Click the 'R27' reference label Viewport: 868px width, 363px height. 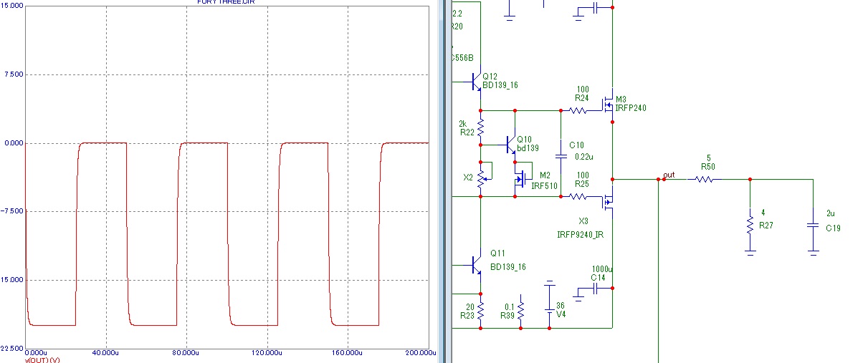(x=768, y=225)
